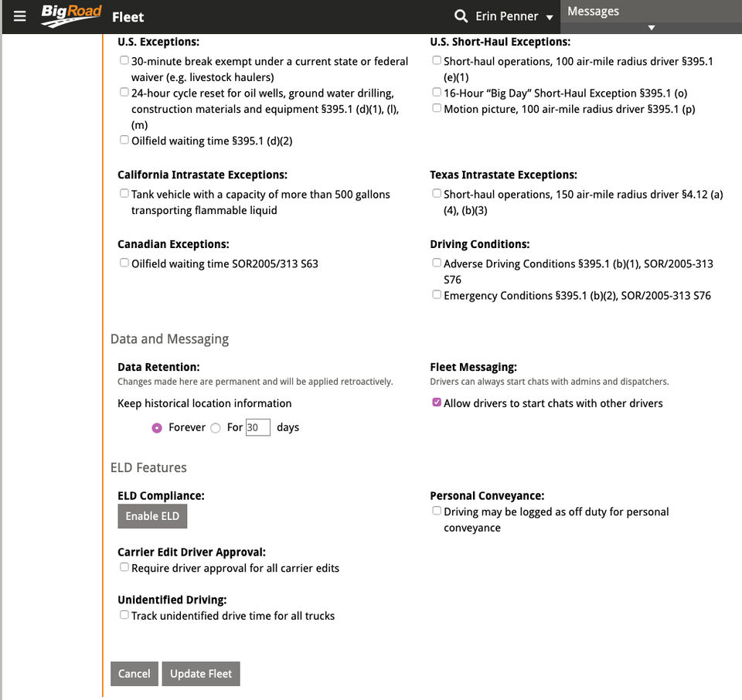Enable Track unidentified drive time for all trucks
Image resolution: width=742 pixels, height=700 pixels.
click(124, 614)
